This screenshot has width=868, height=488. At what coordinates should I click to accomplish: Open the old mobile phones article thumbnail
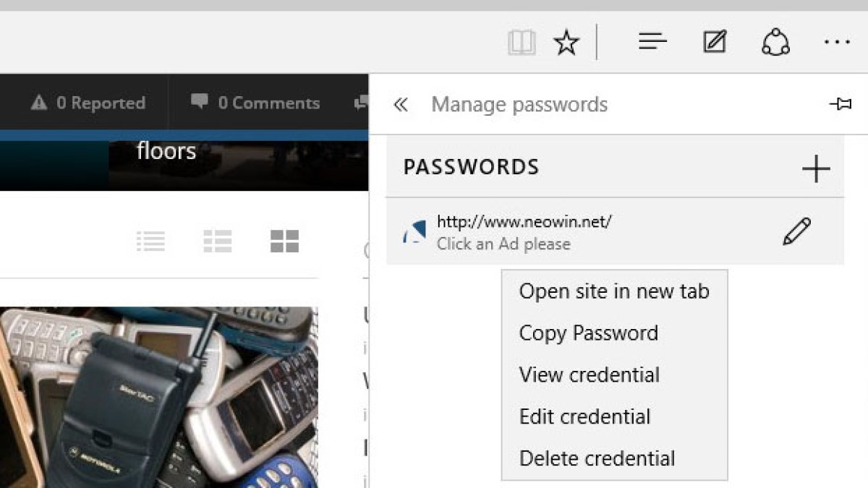(158, 397)
